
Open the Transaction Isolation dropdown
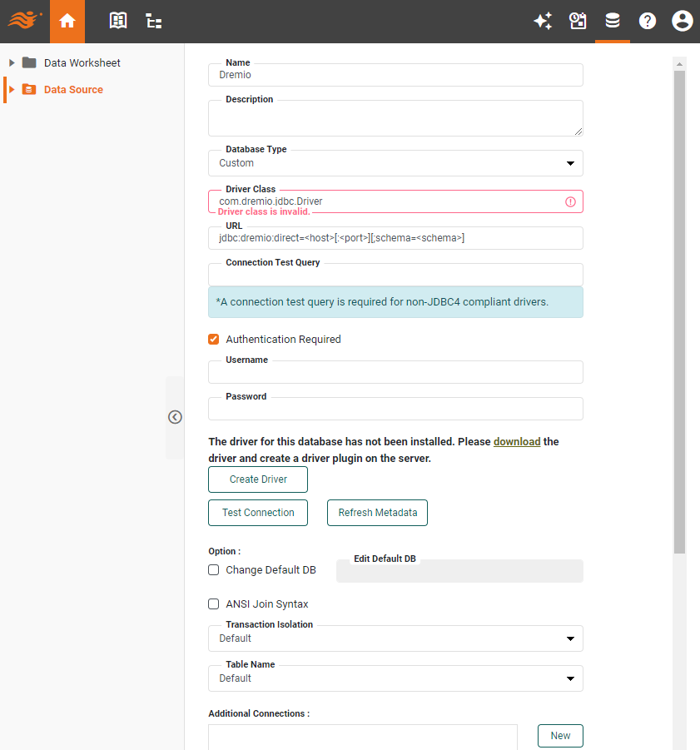pos(571,638)
